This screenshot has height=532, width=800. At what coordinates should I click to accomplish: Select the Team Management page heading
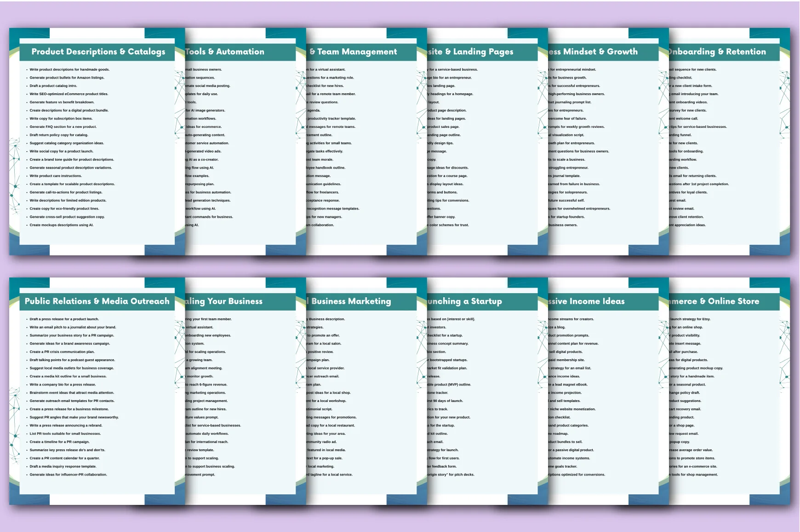(x=353, y=52)
